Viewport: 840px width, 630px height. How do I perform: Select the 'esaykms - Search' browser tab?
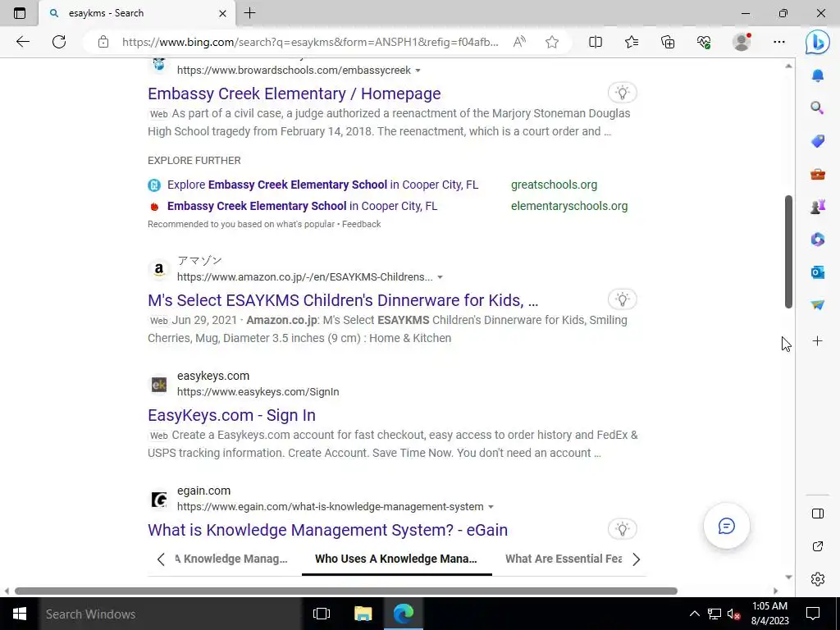coord(137,13)
